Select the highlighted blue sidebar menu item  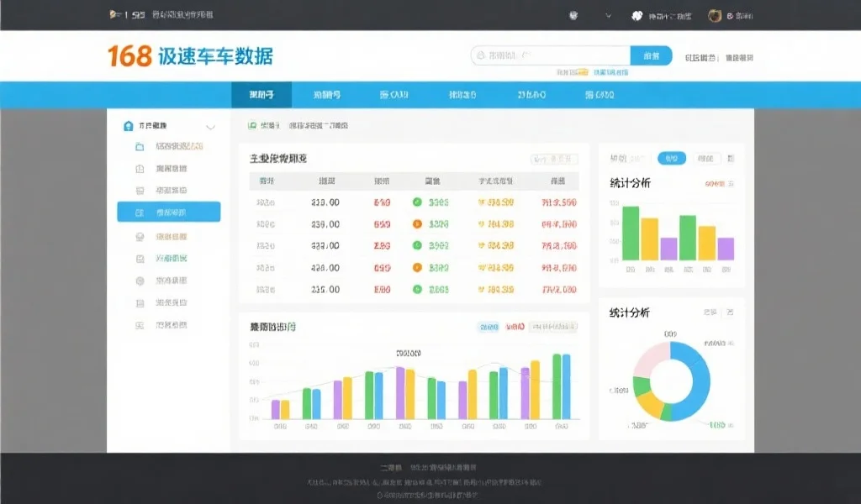[169, 213]
